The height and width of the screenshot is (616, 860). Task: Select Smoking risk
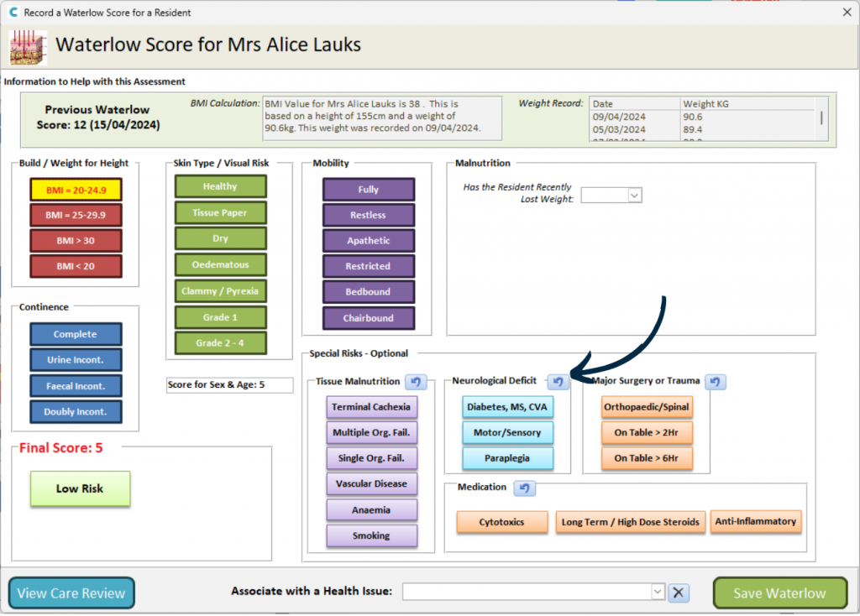tap(371, 536)
